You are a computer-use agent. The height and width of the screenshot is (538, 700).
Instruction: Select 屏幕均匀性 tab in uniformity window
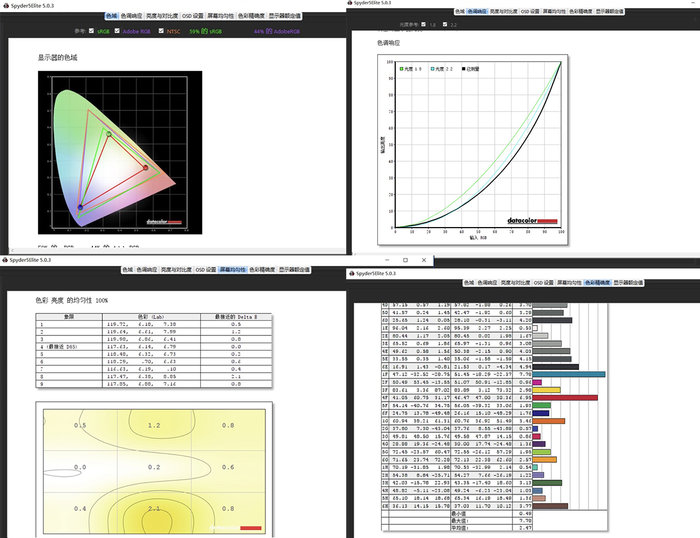pos(233,270)
